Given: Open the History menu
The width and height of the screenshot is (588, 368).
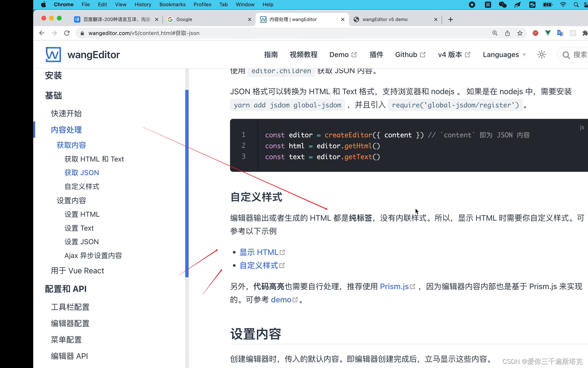Looking at the screenshot, I should 143,4.
